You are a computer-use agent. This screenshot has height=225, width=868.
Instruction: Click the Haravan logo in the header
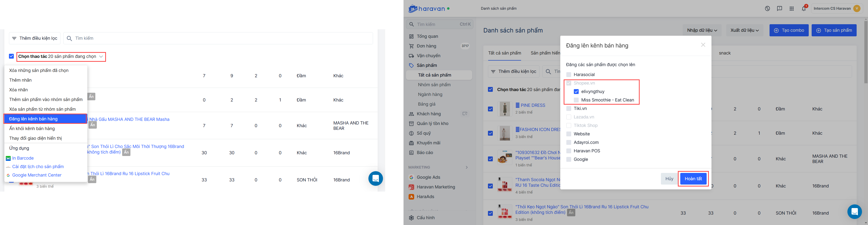point(429,9)
